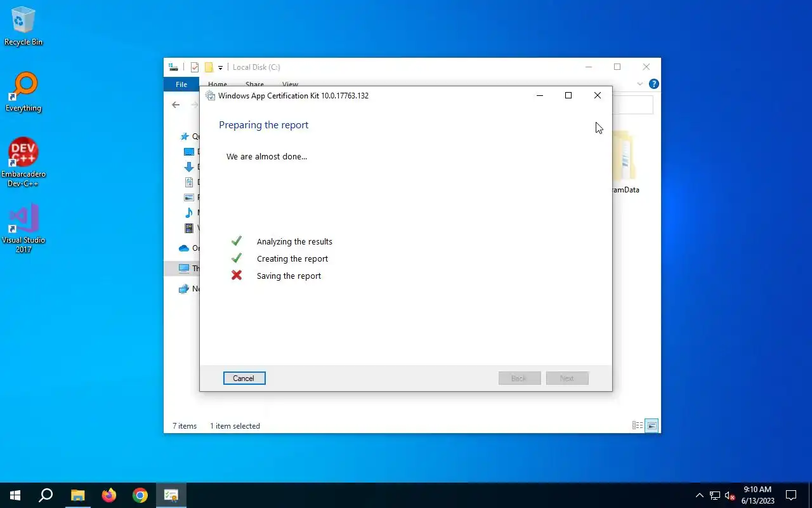
Task: Click the New folder icon in Explorer quick access toolbar
Action: point(208,67)
